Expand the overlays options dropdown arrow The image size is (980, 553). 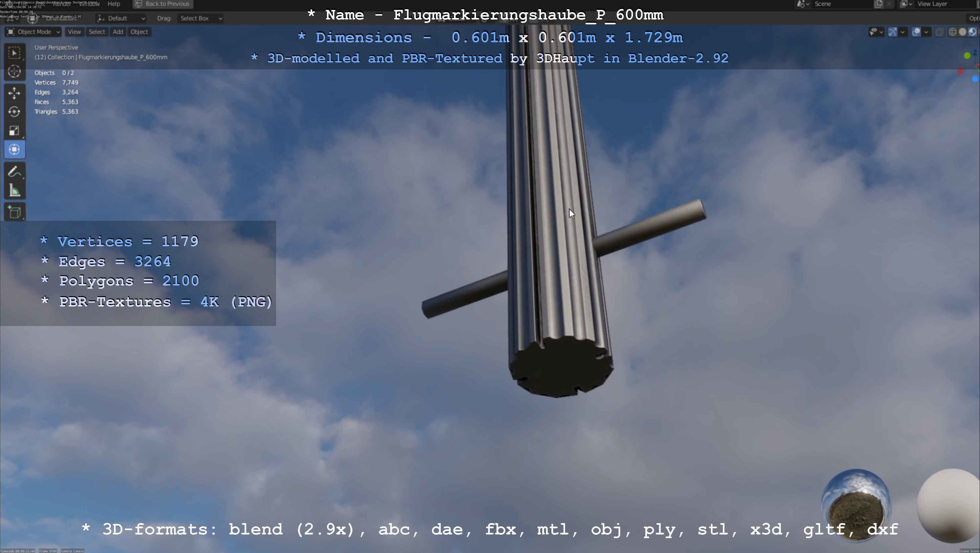pos(926,32)
